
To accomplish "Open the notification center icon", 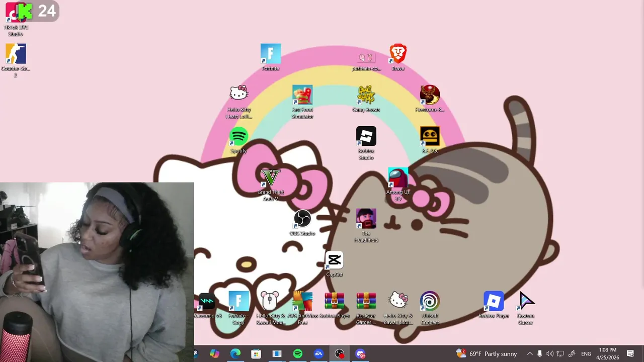I will tap(630, 354).
